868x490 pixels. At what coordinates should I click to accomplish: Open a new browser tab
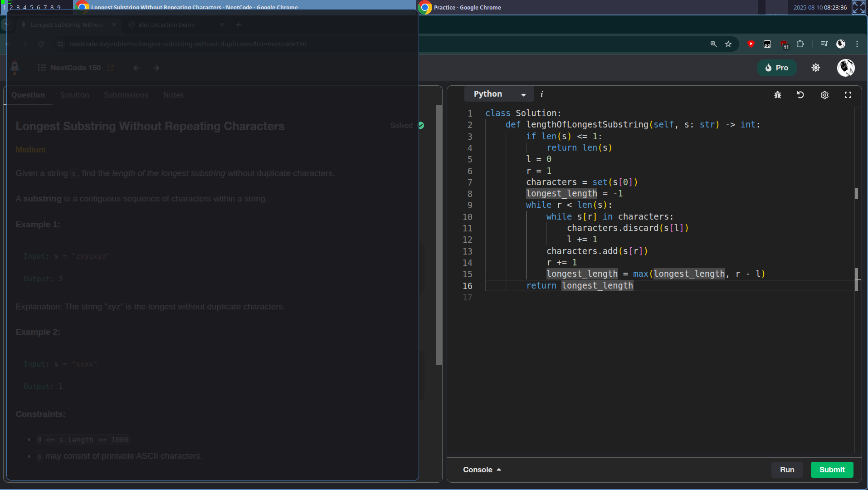click(239, 24)
